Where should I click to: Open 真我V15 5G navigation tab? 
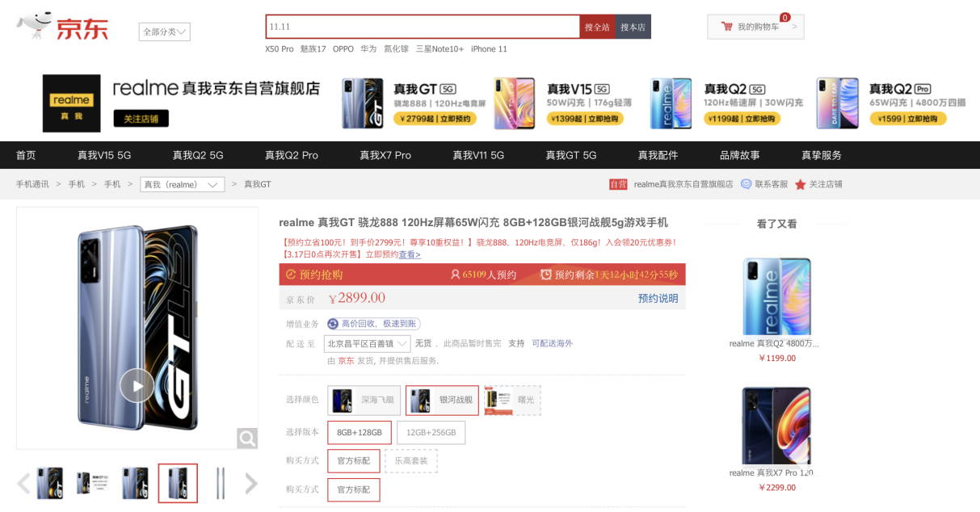(103, 155)
